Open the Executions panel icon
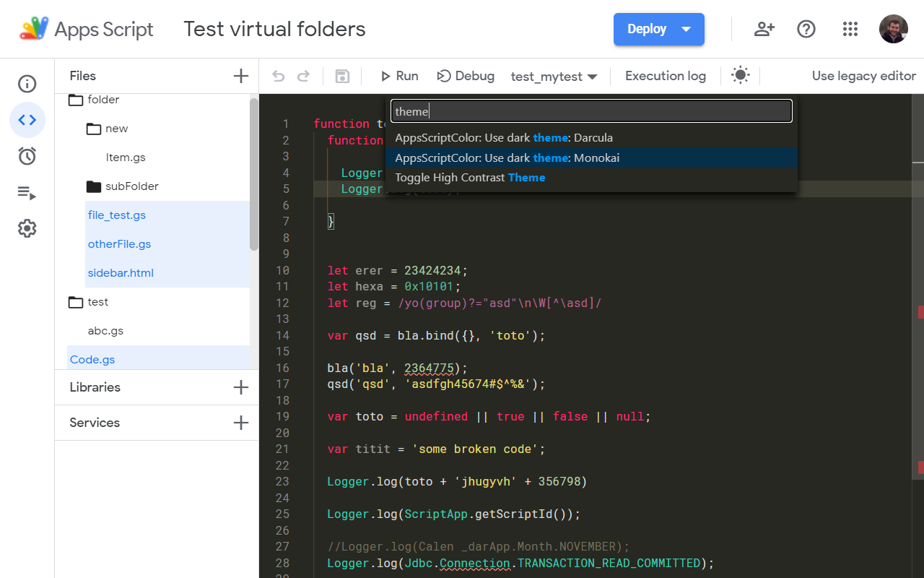Image resolution: width=924 pixels, height=578 pixels. (x=27, y=192)
